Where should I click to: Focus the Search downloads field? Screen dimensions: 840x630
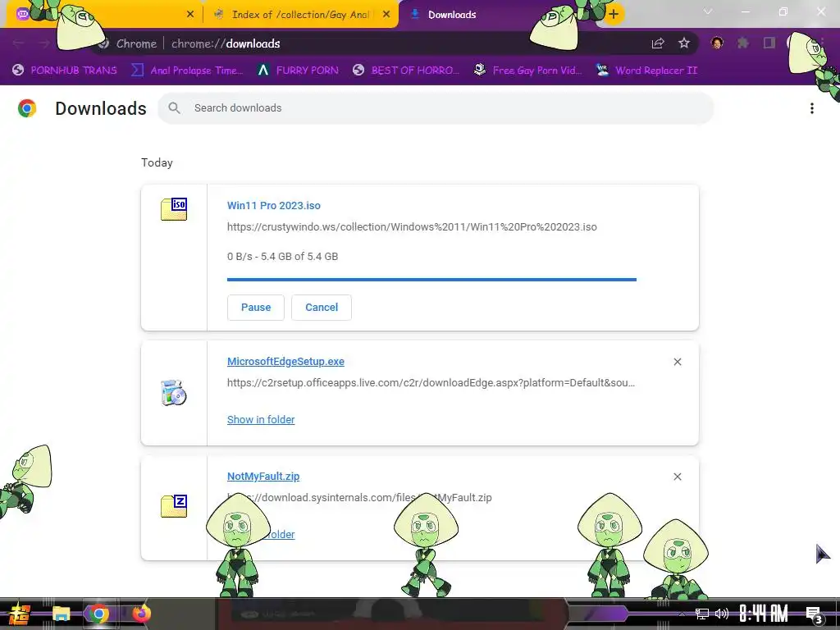click(x=436, y=107)
